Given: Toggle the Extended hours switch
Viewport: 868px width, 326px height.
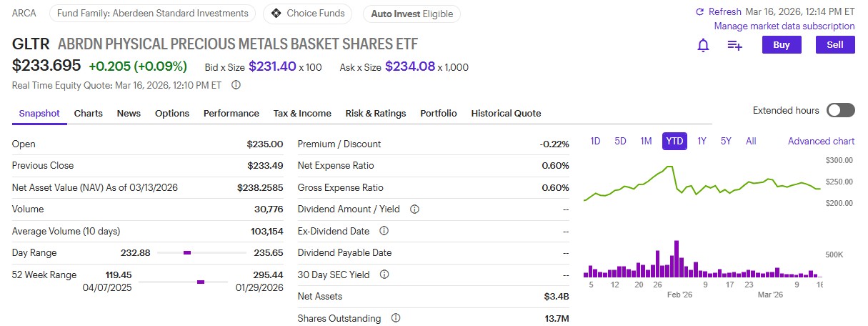Looking at the screenshot, I should point(840,110).
